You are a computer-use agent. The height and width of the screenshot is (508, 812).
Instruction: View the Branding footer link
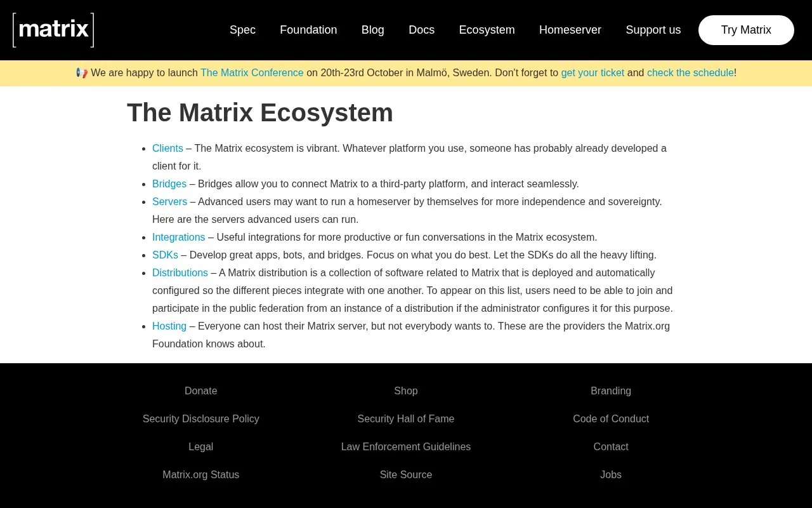pos(611,391)
